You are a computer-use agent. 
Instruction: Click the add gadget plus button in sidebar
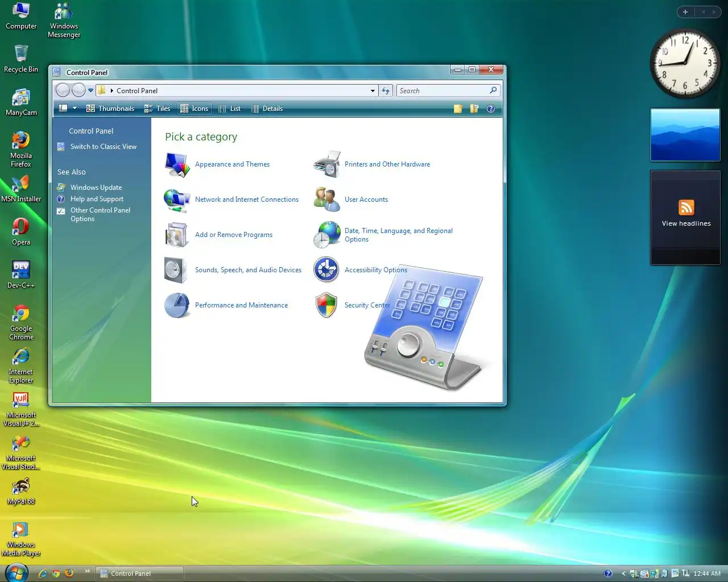coord(685,12)
